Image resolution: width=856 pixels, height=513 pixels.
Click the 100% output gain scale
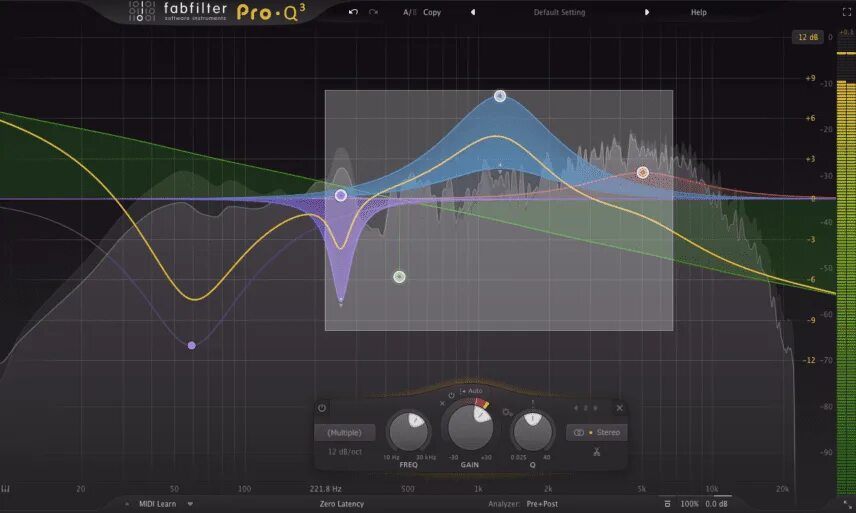(689, 504)
